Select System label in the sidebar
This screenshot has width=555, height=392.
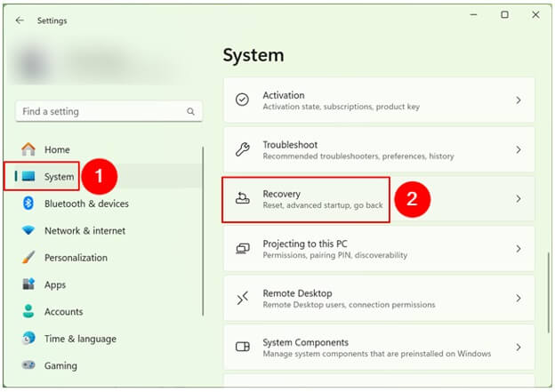[x=59, y=177]
